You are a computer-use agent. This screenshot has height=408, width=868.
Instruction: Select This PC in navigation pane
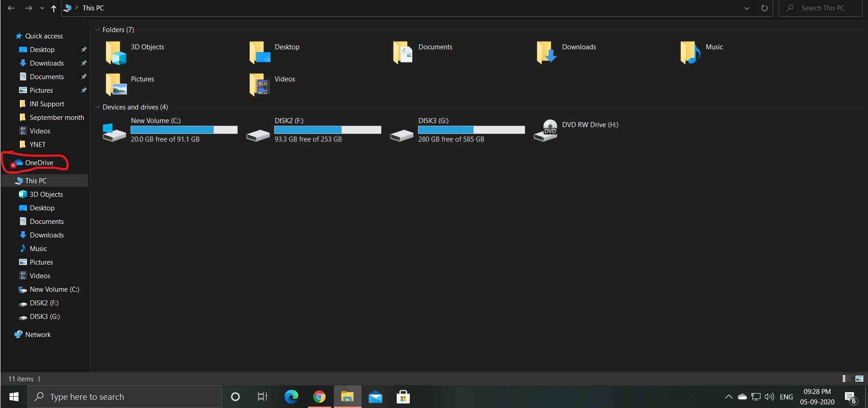[36, 181]
